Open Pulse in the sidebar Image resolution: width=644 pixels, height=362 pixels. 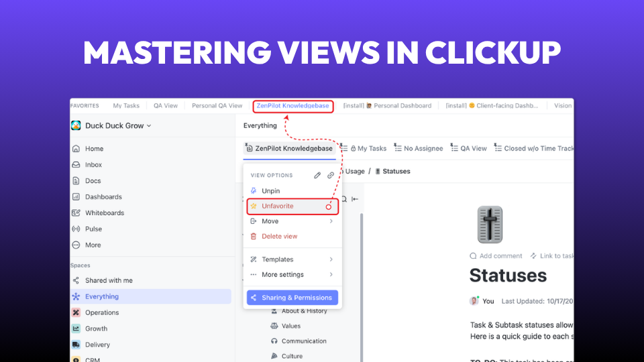pyautogui.click(x=93, y=229)
